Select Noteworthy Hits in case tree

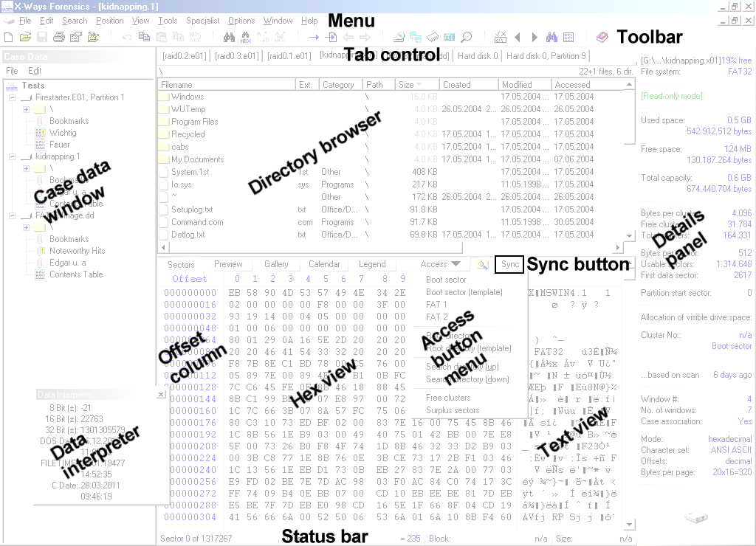pos(77,251)
